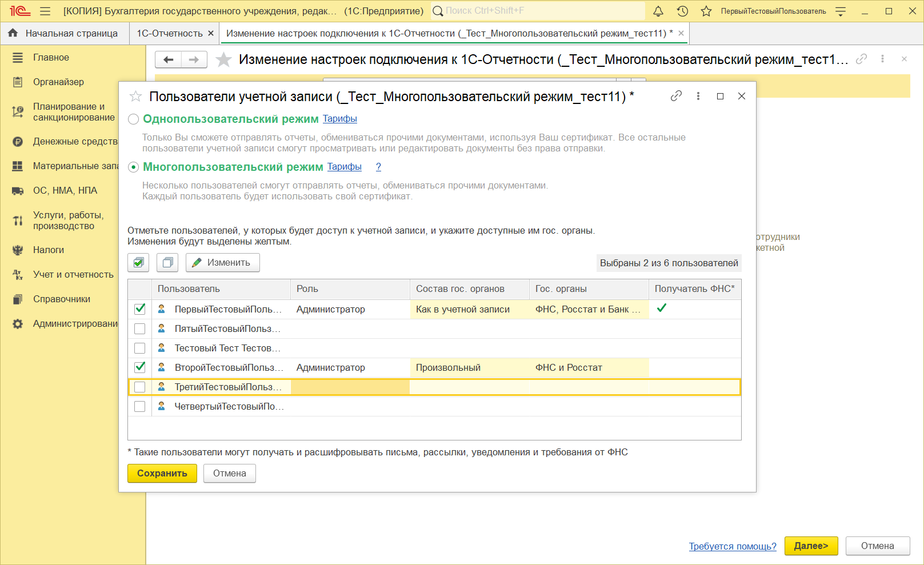Click Далее> button in main form
Screen dimensions: 924x565
point(811,546)
